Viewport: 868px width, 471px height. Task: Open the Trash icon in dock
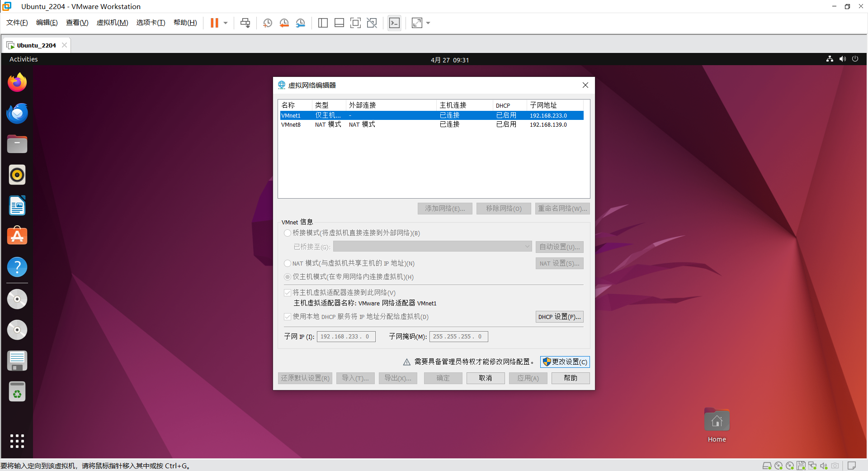(17, 392)
